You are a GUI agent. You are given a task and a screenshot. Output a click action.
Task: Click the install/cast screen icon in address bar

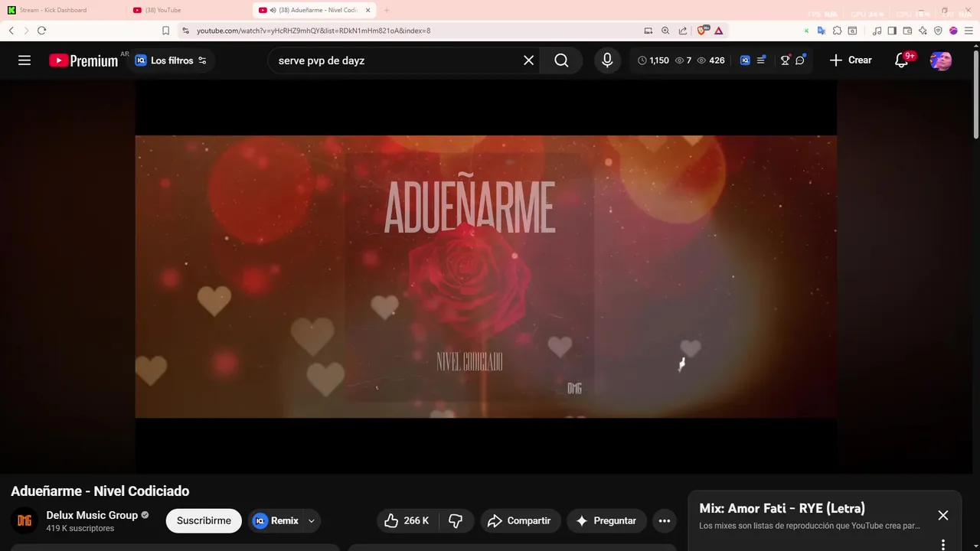click(x=648, y=31)
